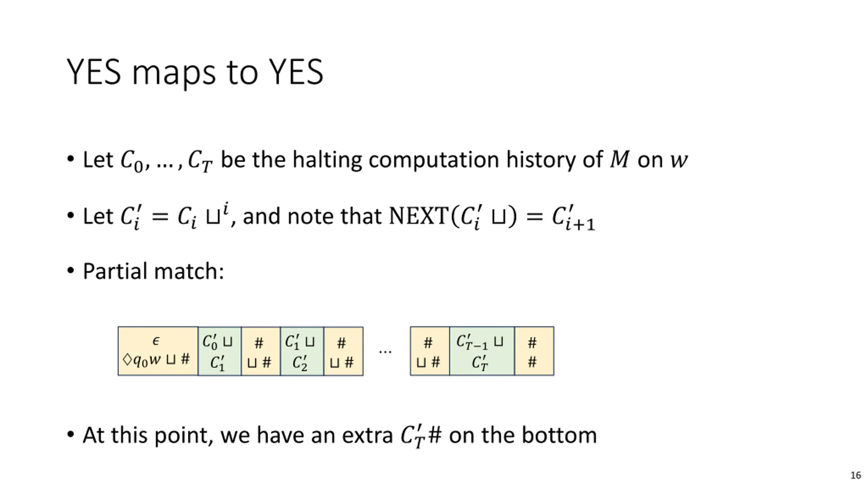This screenshot has width=868, height=488.
Task: Click the slide page number 16
Action: tap(855, 475)
